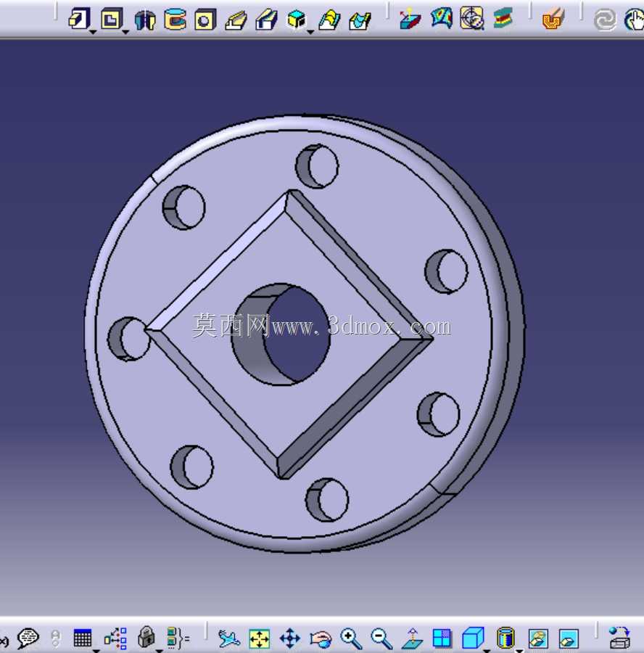Expand the Isometric View flyout arrow
This screenshot has width=644, height=653.
pos(486,651)
